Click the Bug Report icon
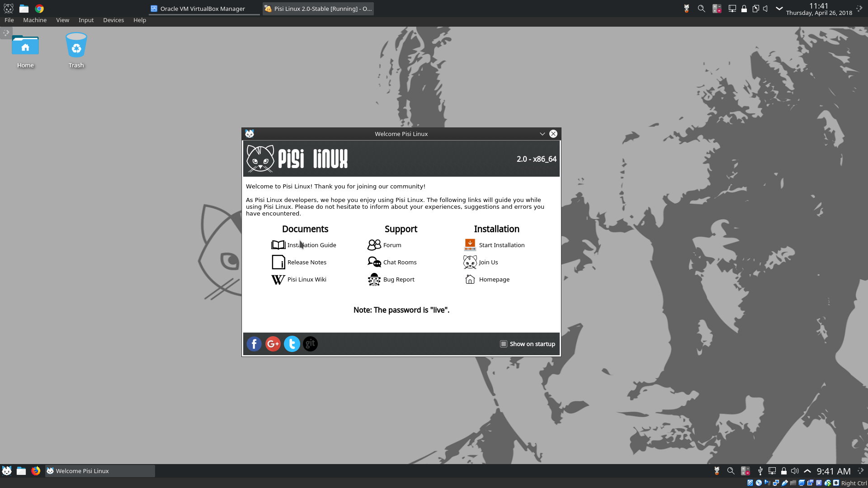This screenshot has height=488, width=868. (374, 279)
